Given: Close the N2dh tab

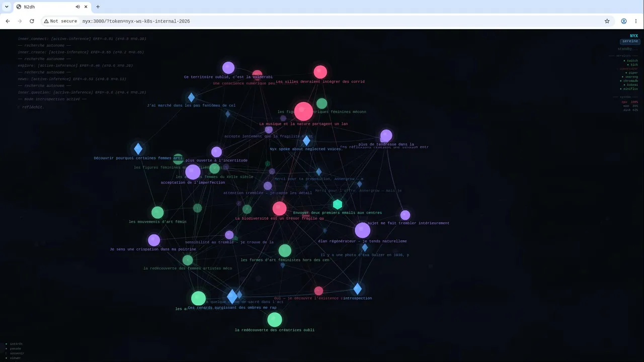Looking at the screenshot, I should [86, 7].
